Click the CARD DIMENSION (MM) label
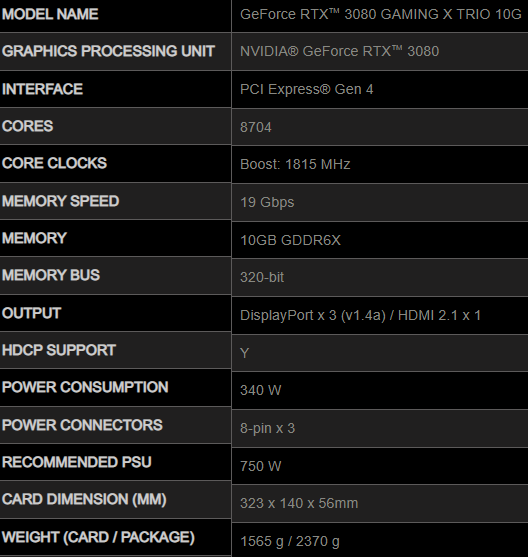Screen dimensions: 528x557 click(84, 499)
